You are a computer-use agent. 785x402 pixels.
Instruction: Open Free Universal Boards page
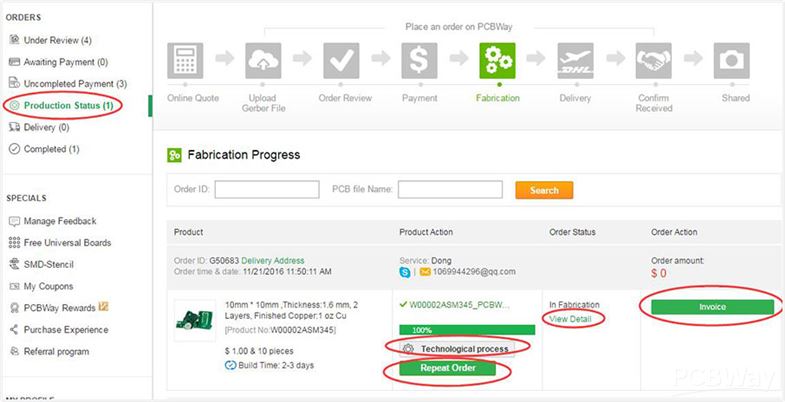[x=68, y=242]
